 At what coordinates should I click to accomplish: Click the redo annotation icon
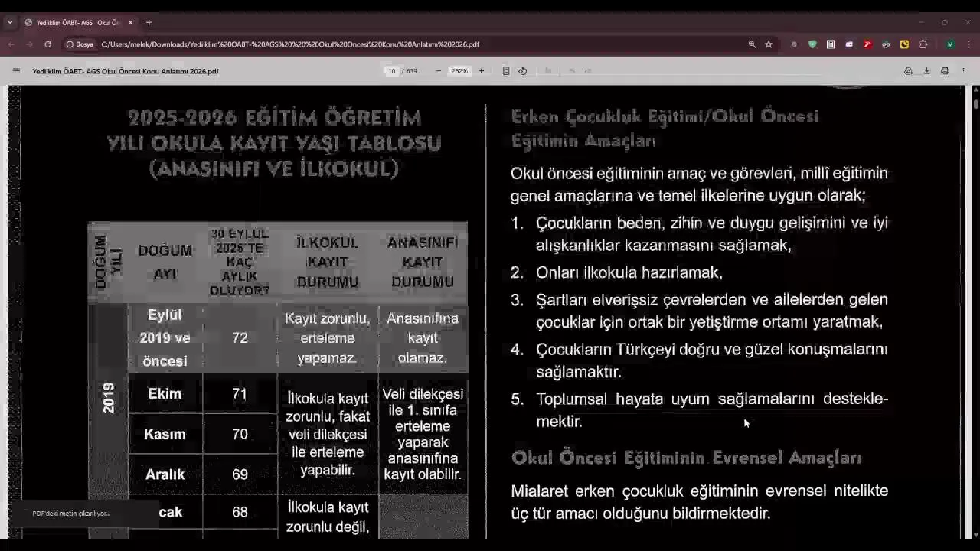pyautogui.click(x=588, y=71)
